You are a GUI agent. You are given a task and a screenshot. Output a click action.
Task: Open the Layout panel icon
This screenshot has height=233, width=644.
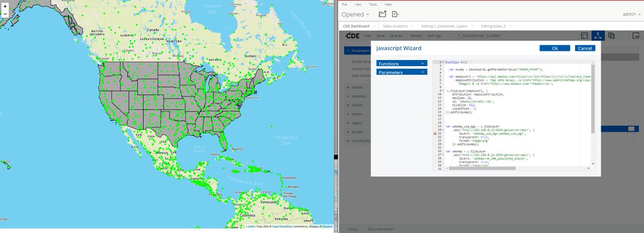point(584,35)
